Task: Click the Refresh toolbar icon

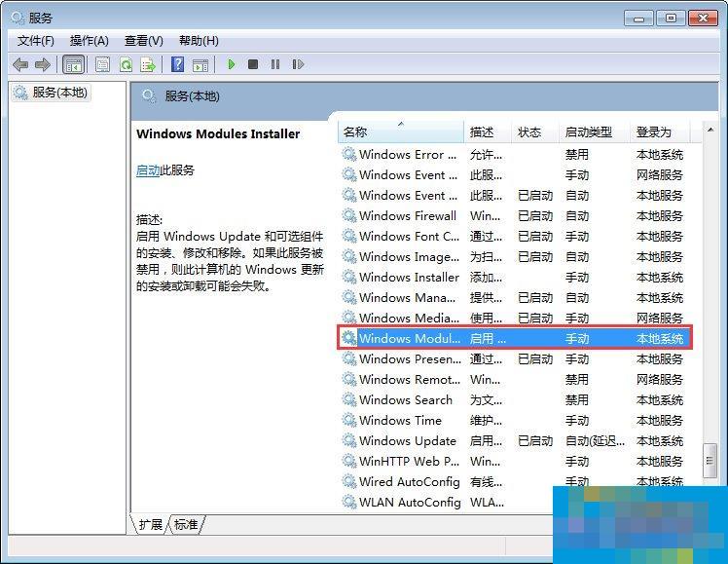Action: (x=126, y=64)
